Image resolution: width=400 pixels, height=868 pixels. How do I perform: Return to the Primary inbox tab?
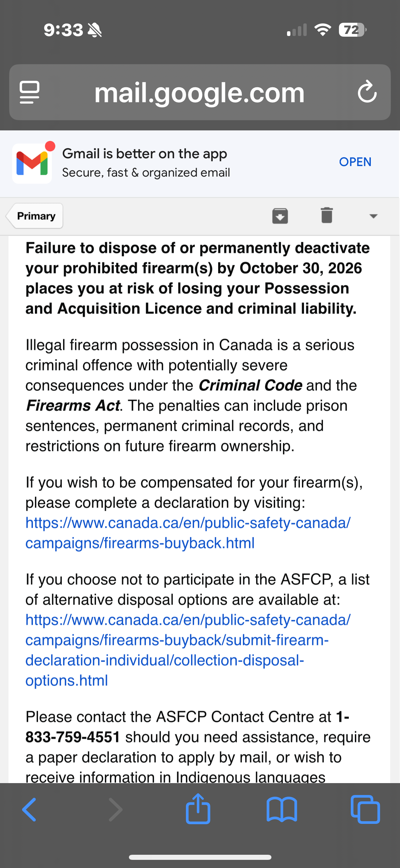tap(35, 216)
